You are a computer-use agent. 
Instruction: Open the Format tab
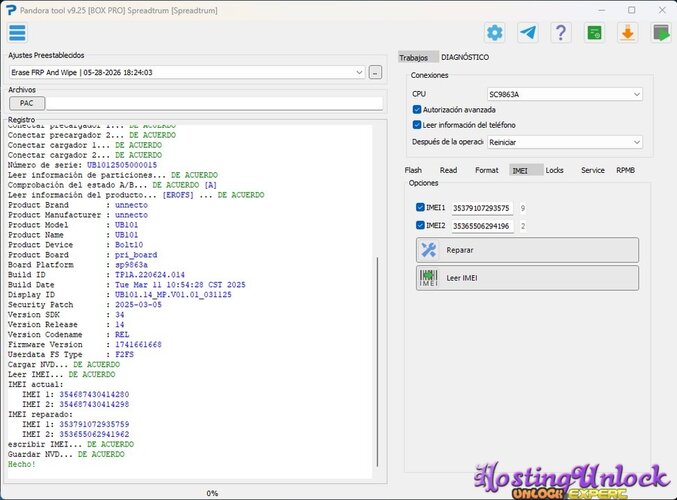click(x=487, y=170)
